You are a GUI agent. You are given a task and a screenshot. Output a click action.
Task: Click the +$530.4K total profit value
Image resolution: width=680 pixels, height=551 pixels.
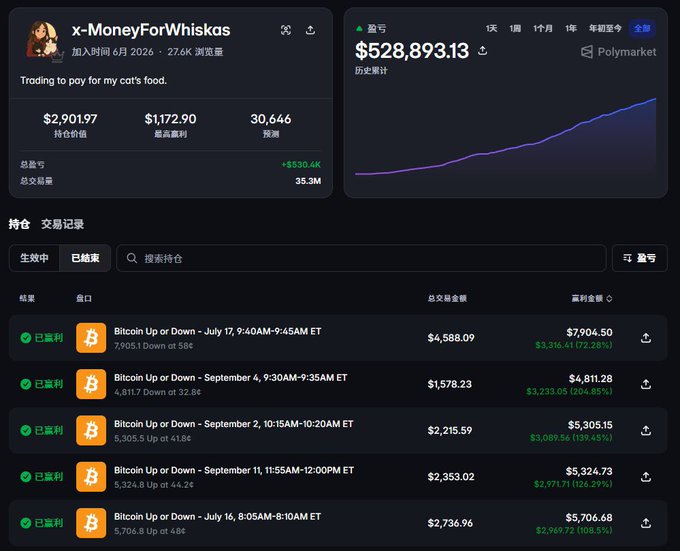click(x=301, y=165)
